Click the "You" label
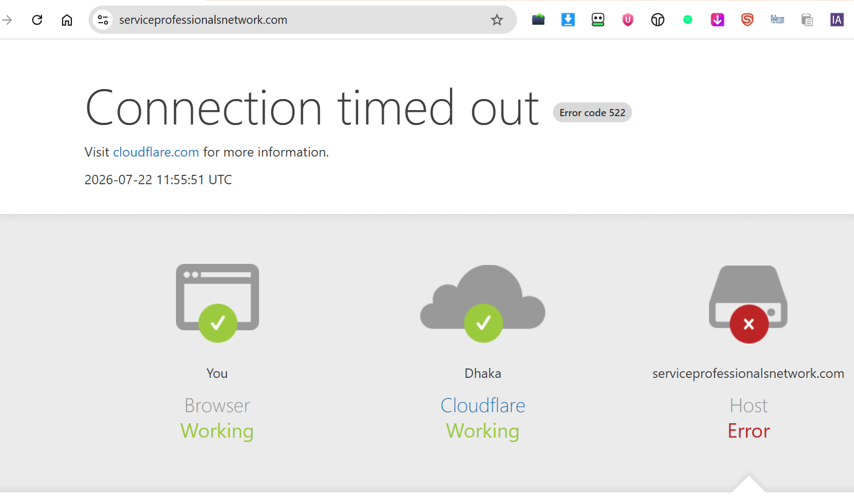The height and width of the screenshot is (504, 854). coord(217,373)
